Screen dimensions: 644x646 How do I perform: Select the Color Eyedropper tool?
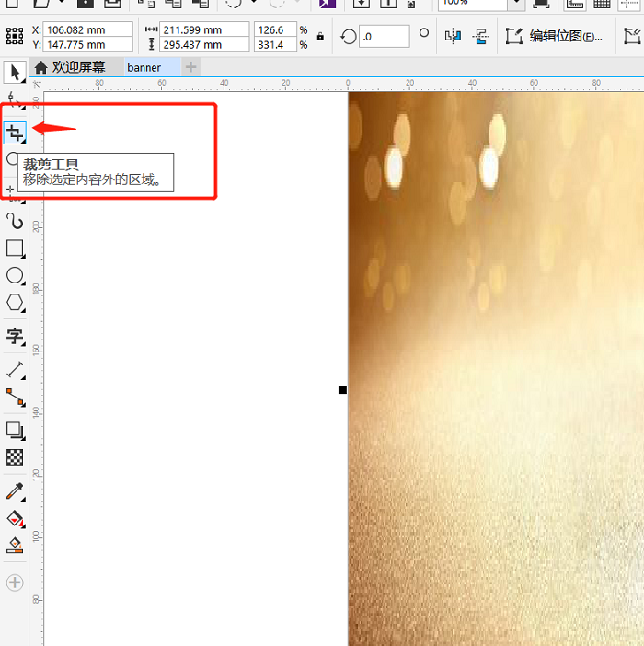(15, 491)
